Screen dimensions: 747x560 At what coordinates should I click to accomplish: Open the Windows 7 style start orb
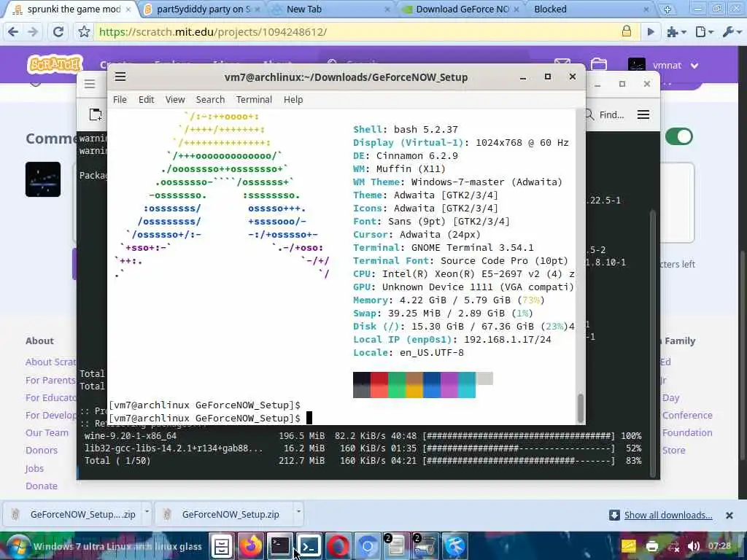[x=18, y=546]
